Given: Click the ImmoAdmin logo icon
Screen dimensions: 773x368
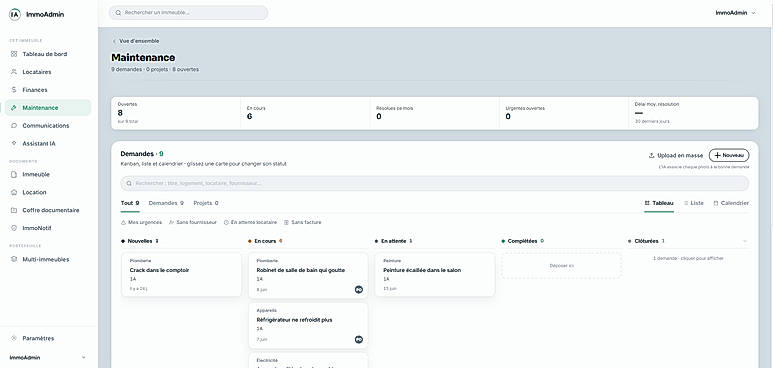Looking at the screenshot, I should (x=15, y=14).
